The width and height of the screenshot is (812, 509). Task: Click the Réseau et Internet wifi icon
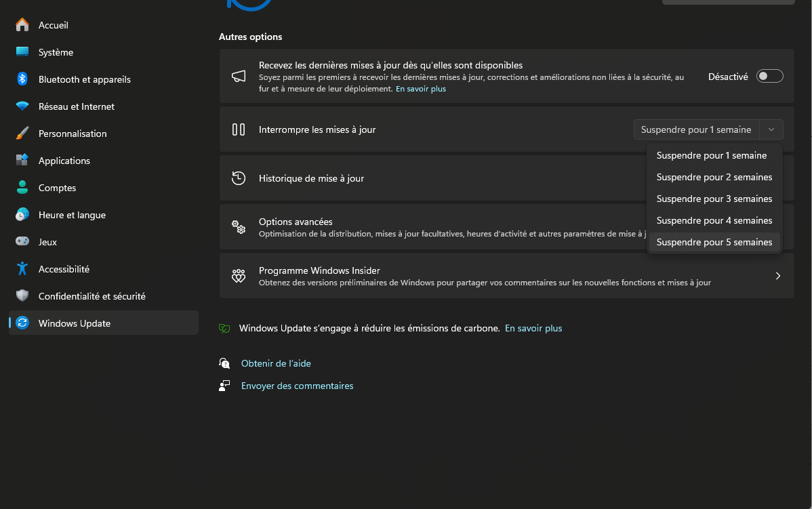[22, 106]
